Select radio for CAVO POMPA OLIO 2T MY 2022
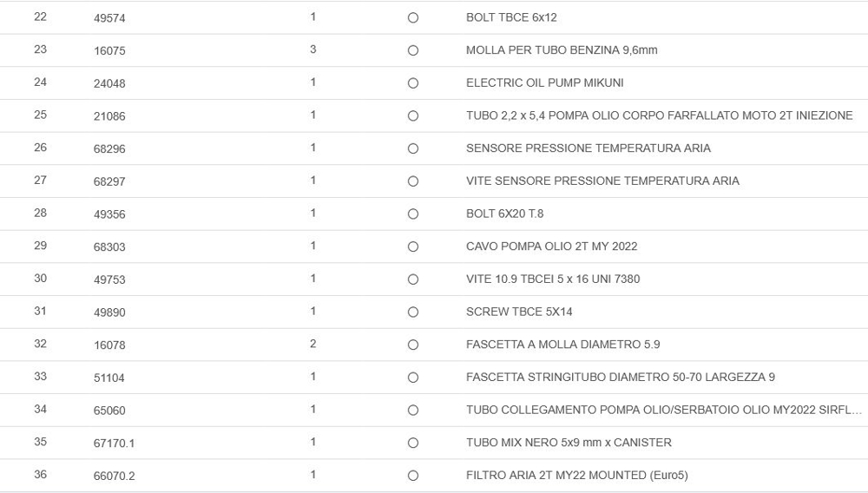Image resolution: width=868 pixels, height=493 pixels. pos(413,246)
